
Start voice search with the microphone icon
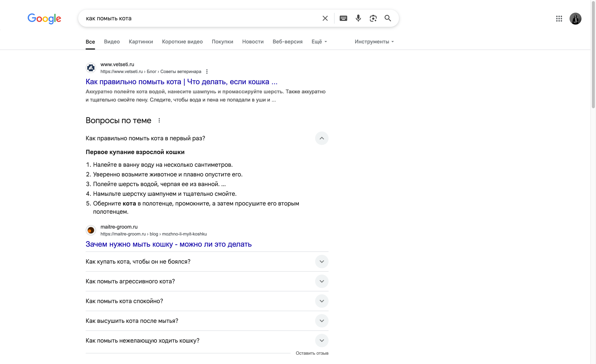coord(358,18)
